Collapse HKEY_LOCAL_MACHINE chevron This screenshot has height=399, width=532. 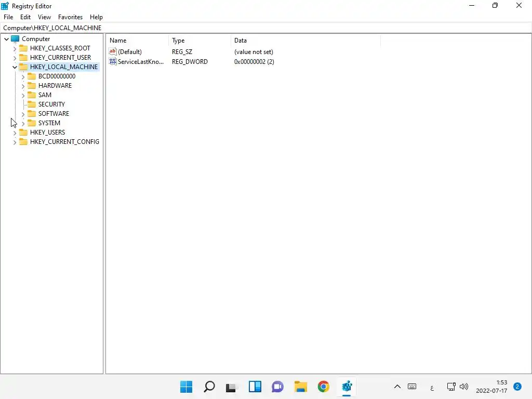pyautogui.click(x=15, y=67)
